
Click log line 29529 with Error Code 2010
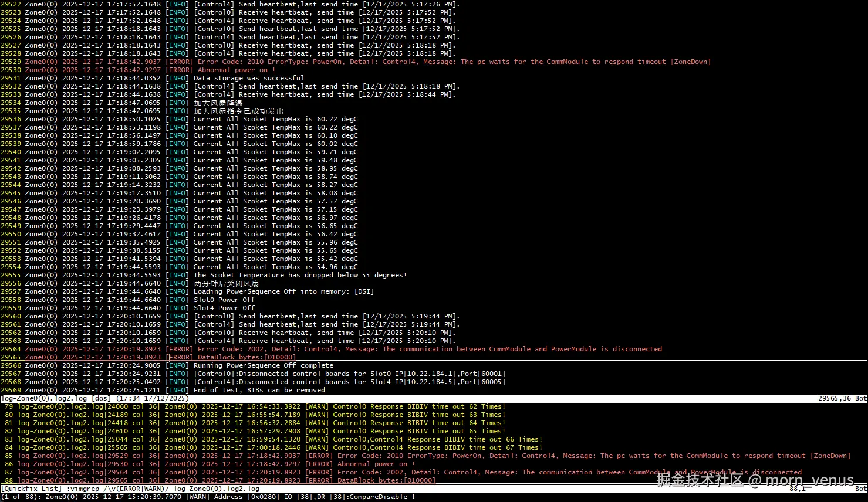[x=356, y=62]
